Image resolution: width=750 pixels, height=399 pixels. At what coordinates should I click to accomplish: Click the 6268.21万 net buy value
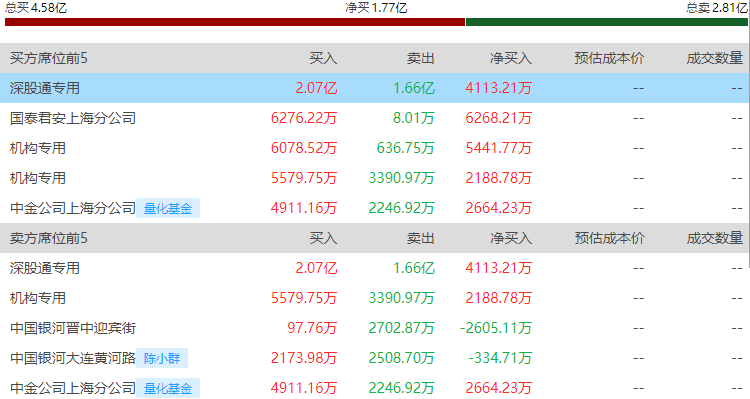[498, 118]
